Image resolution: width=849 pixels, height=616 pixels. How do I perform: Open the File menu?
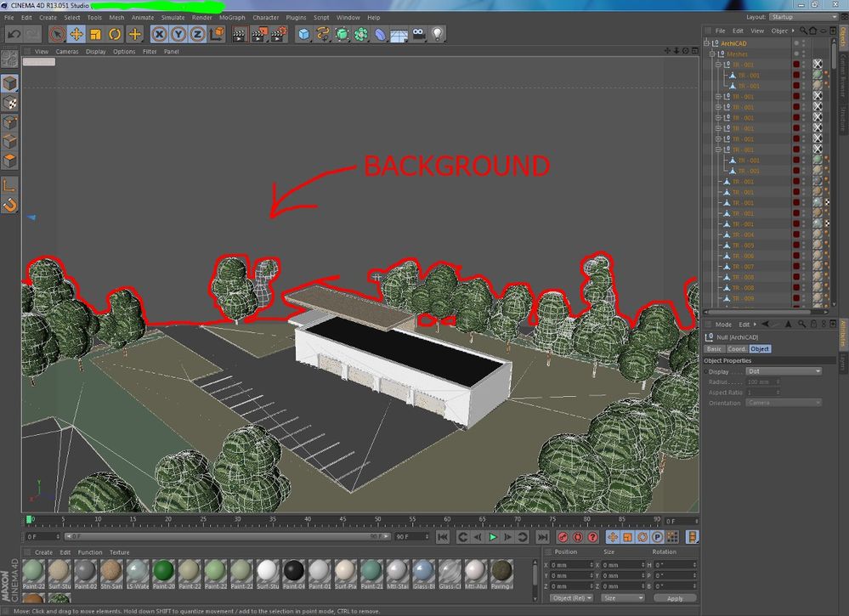point(9,17)
